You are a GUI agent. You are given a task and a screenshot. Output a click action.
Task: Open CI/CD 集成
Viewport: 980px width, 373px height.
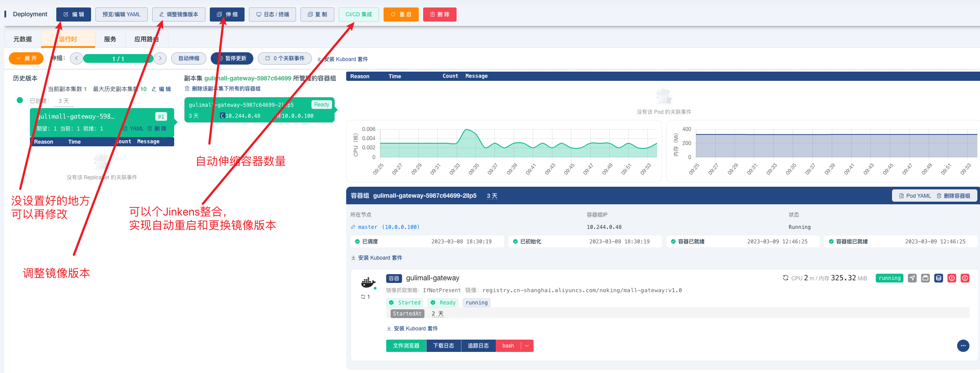(358, 14)
